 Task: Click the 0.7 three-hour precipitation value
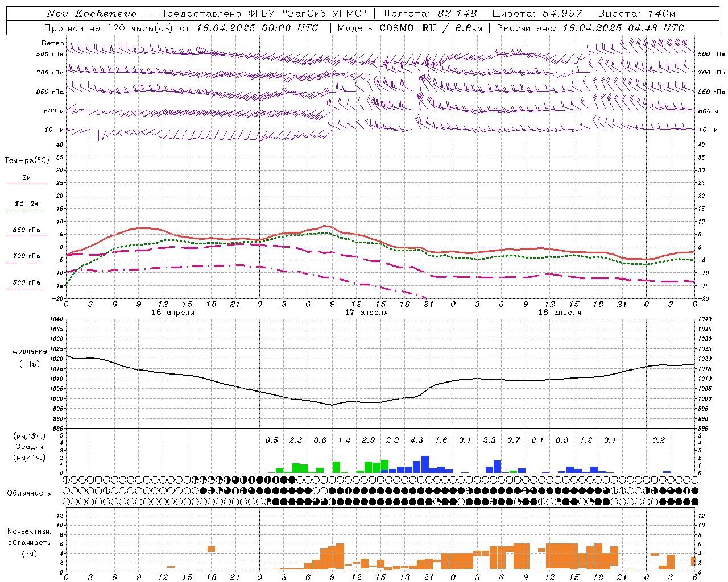(514, 440)
